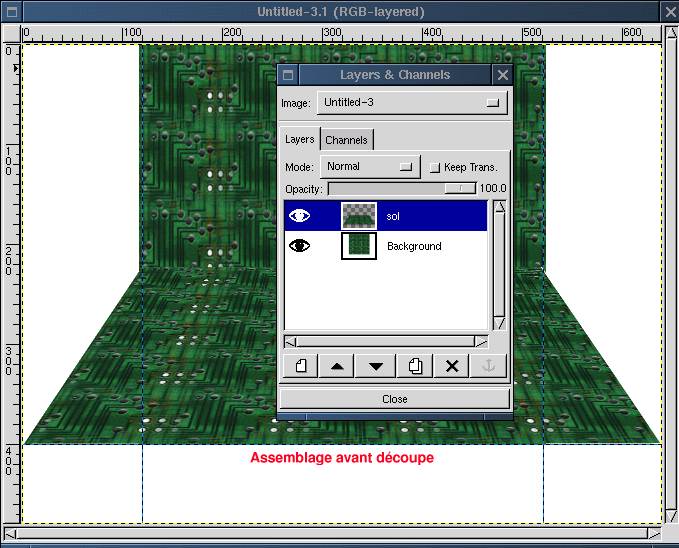Lower the selected layer with the down arrow

point(376,366)
